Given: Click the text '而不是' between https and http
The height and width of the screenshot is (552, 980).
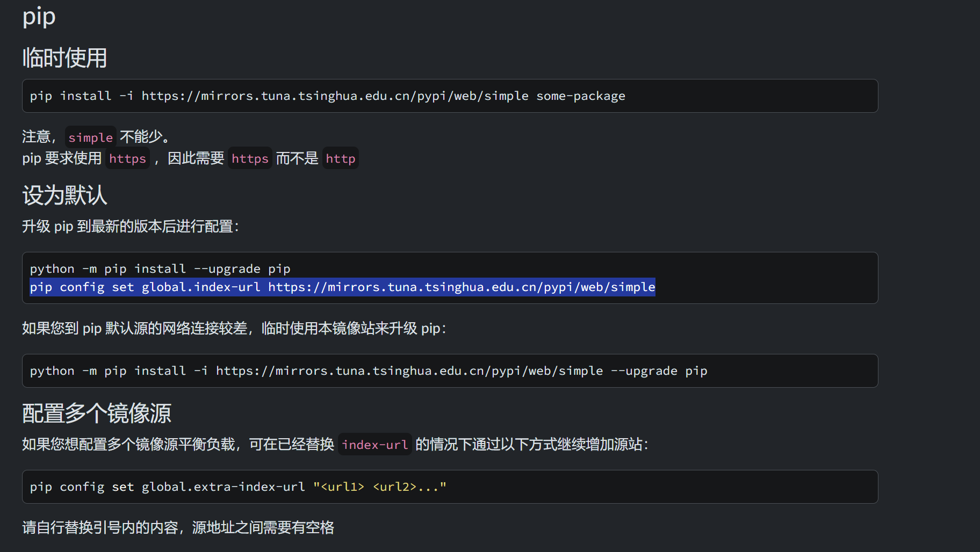Looking at the screenshot, I should click(297, 158).
